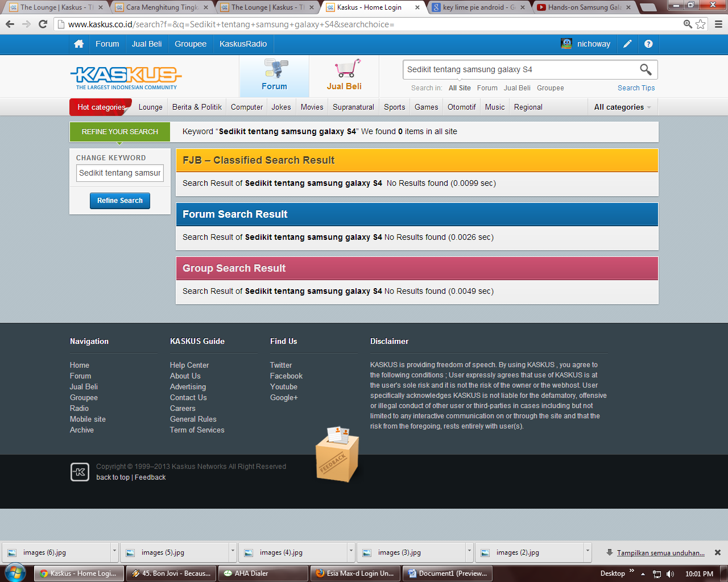Open dropdown arrow for images (2).jpg

click(x=588, y=552)
